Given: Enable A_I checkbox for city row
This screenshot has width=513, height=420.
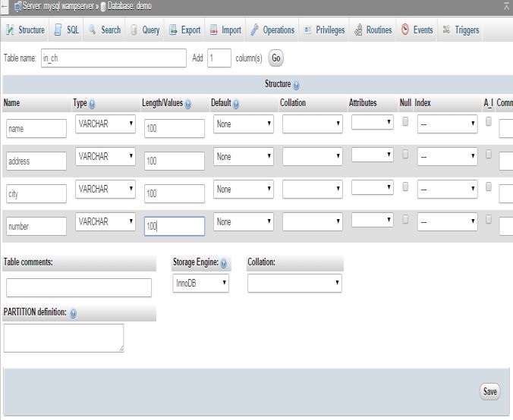Looking at the screenshot, I should (x=489, y=186).
